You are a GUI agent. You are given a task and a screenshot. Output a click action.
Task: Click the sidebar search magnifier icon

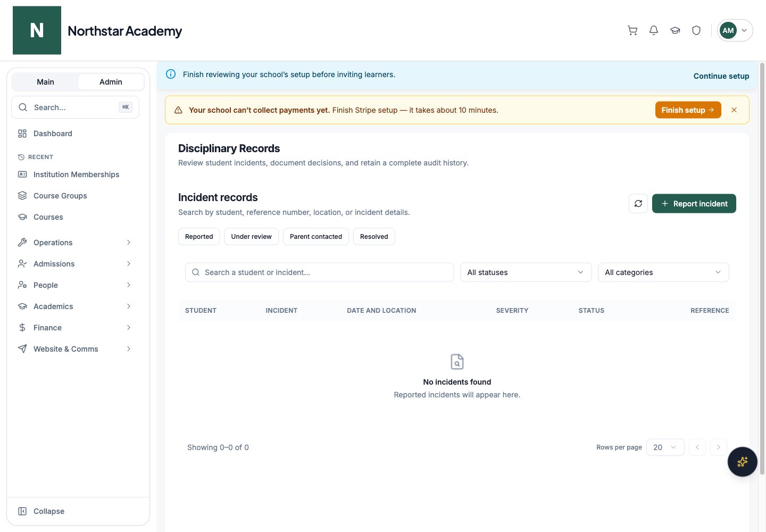tap(23, 107)
